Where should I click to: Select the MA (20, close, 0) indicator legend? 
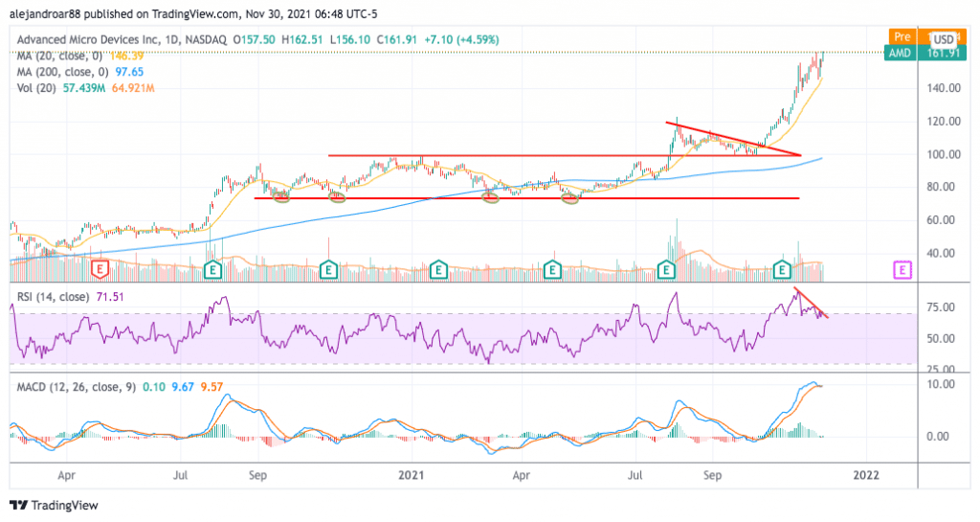[x=60, y=56]
